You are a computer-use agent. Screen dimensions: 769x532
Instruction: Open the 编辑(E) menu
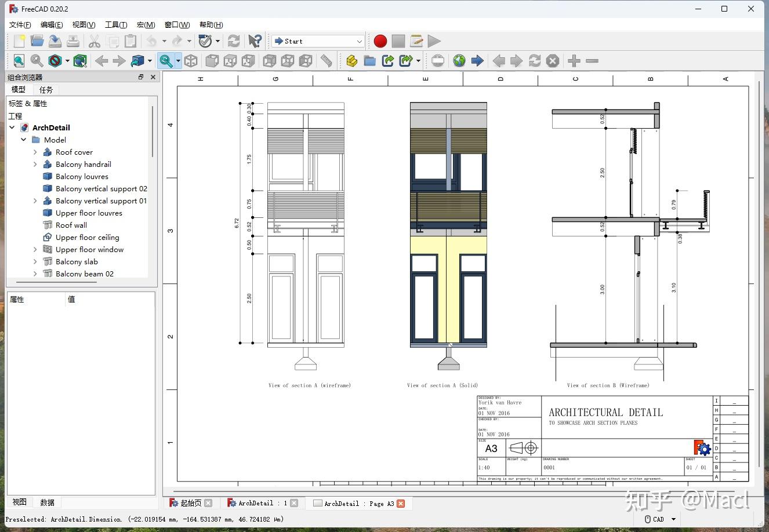(x=52, y=24)
